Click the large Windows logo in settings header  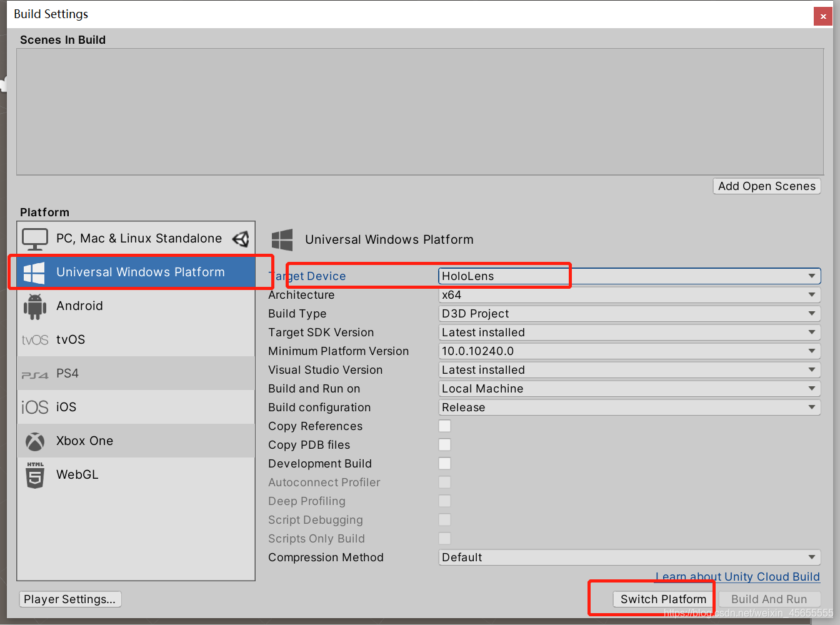click(282, 240)
